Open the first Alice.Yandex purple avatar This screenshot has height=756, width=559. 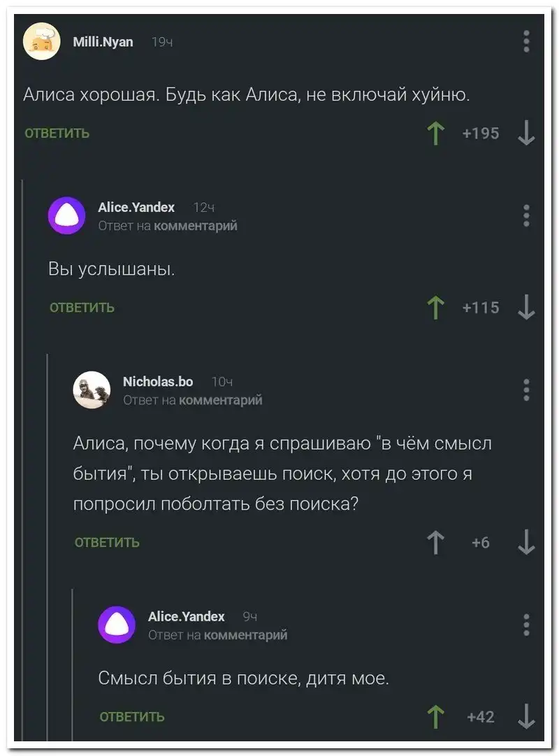point(66,215)
